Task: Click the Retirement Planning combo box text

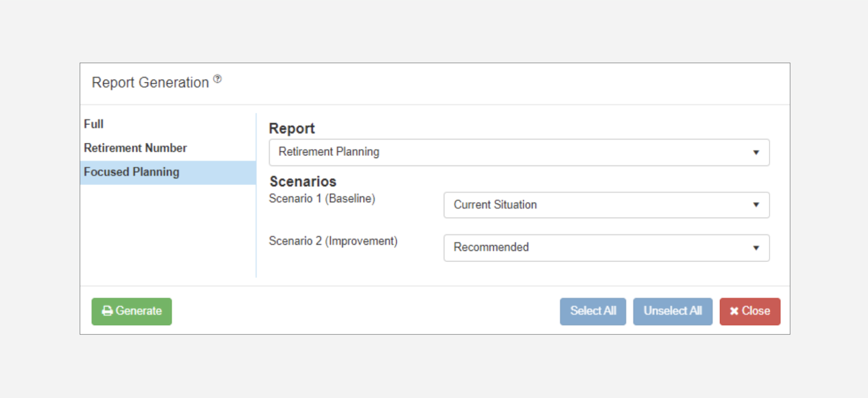Action: coord(329,152)
